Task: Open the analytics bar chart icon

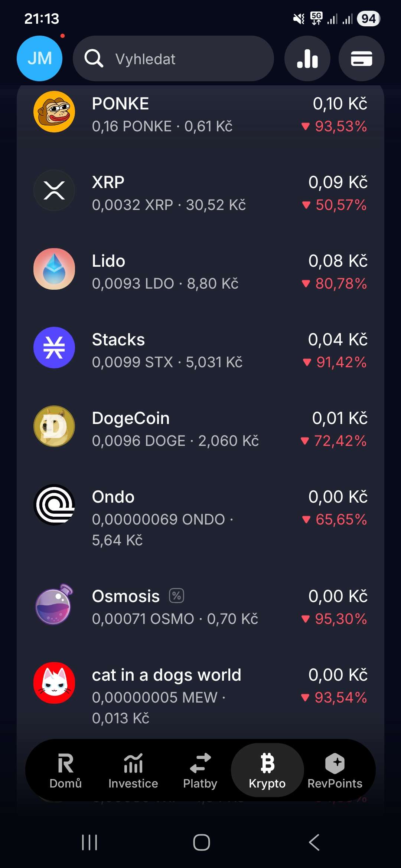Action: click(307, 59)
